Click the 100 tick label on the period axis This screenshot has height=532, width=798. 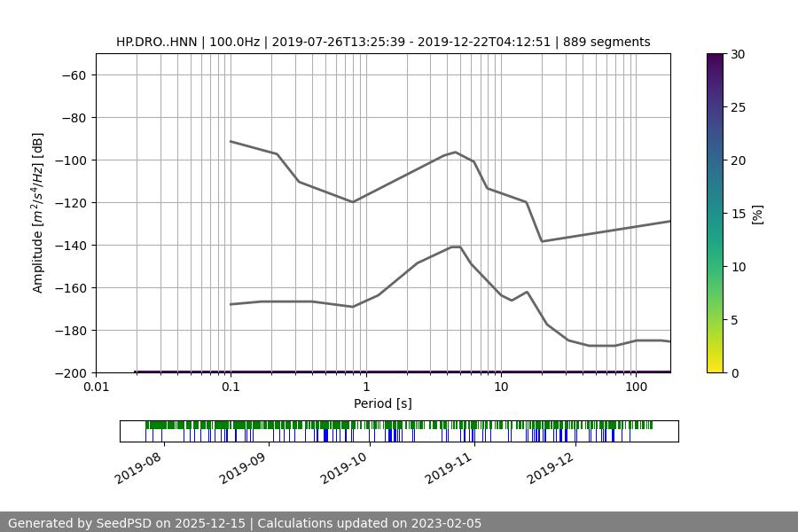pos(636,387)
